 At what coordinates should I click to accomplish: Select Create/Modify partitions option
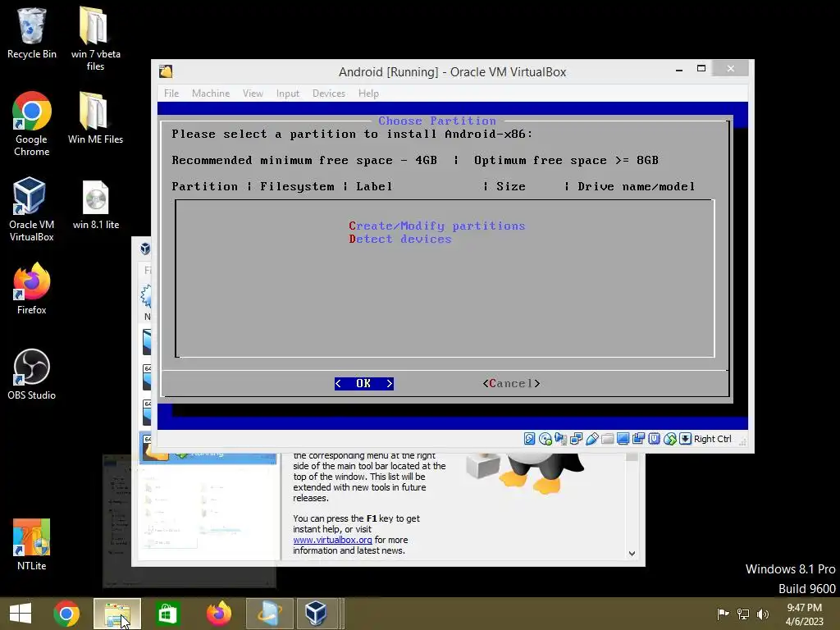436,226
